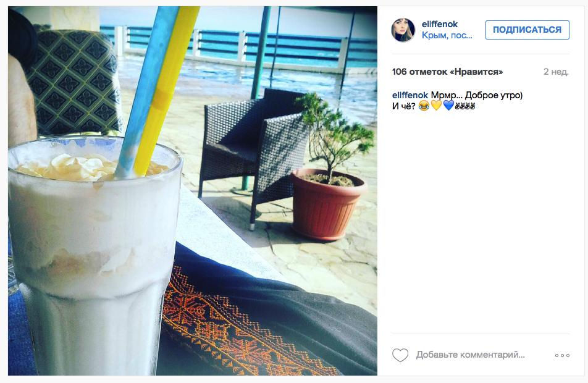Open the three-dot more options menu

[562, 355]
